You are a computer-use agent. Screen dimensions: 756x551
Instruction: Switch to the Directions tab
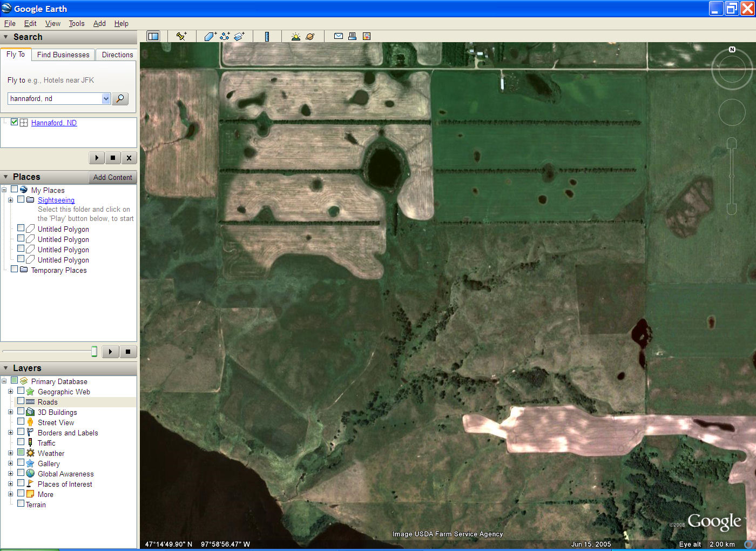point(117,55)
